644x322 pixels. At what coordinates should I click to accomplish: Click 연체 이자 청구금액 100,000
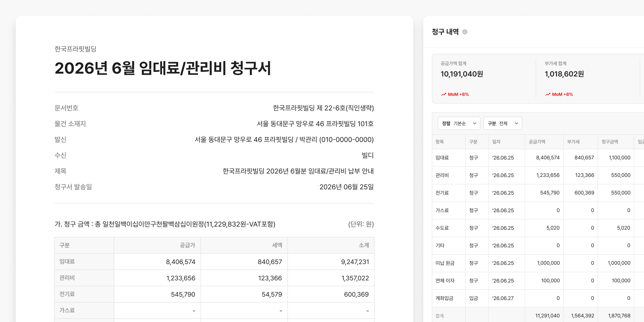[x=621, y=280]
